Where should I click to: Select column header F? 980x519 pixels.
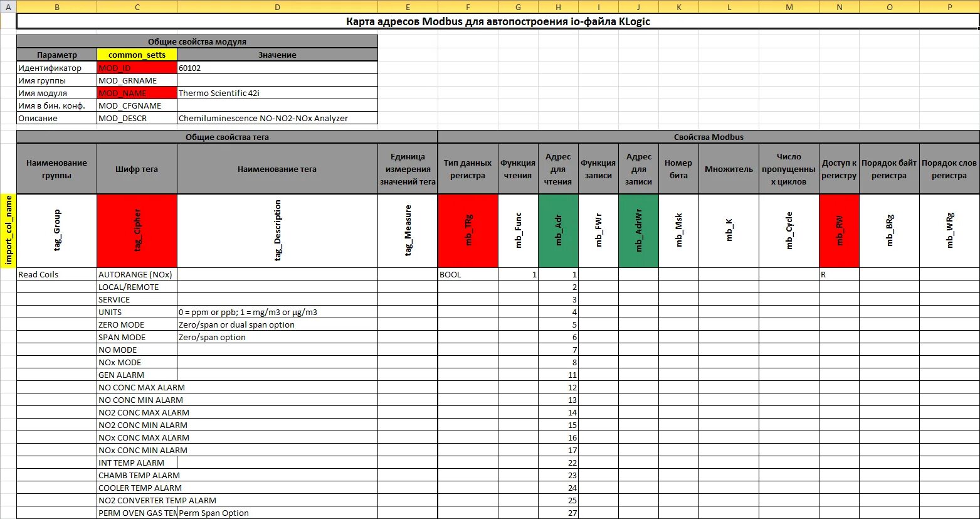(x=468, y=7)
